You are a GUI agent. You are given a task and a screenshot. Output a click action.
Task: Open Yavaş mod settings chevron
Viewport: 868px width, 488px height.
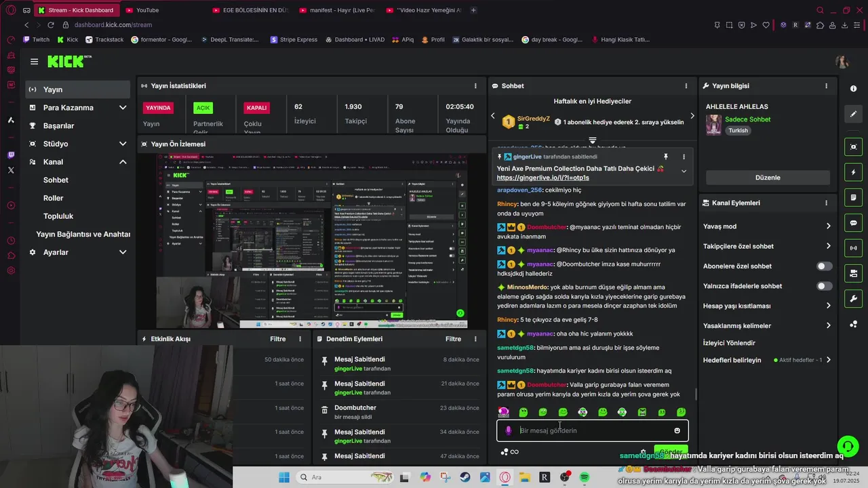(828, 226)
